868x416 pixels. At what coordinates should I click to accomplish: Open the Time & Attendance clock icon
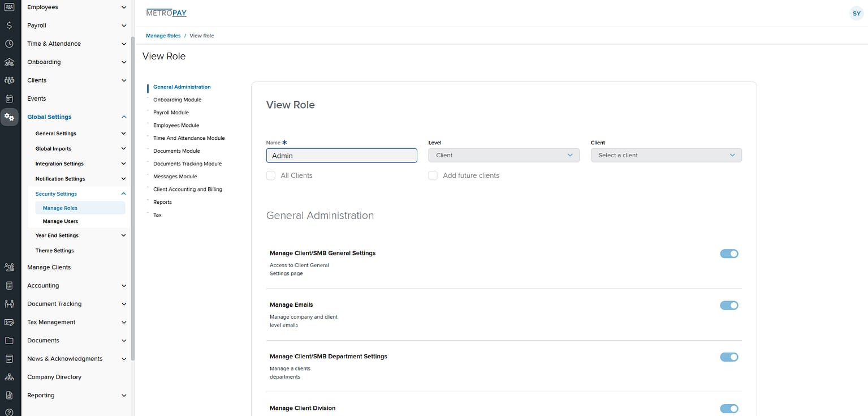pos(9,44)
